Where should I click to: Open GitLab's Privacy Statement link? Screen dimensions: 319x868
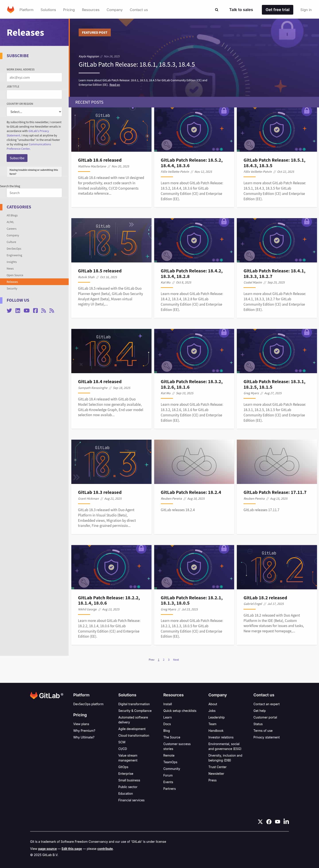[x=28, y=133]
